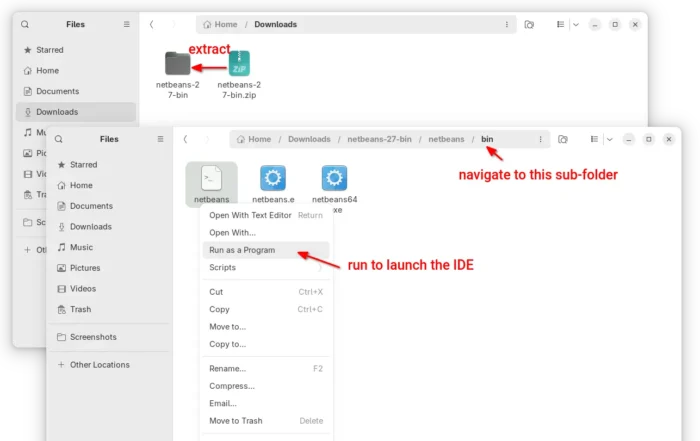This screenshot has height=441, width=700.
Task: Expand the Scripts submenu
Action: [266, 267]
